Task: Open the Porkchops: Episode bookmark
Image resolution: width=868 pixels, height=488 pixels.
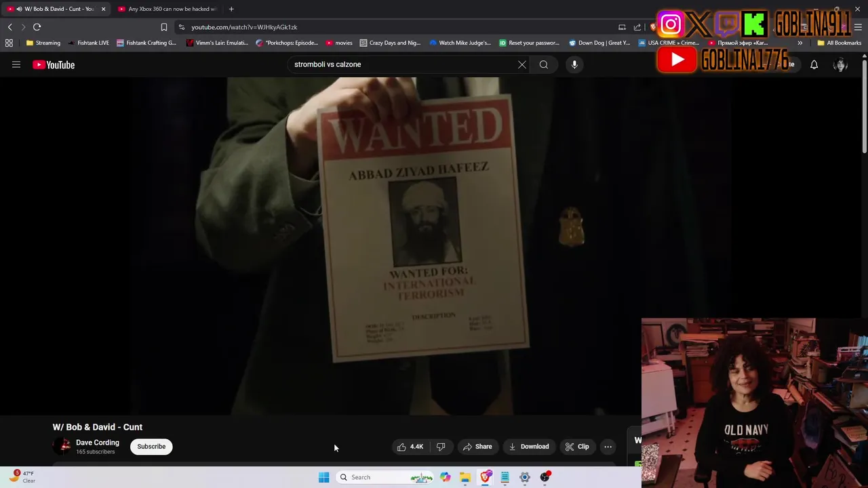Action: (287, 43)
